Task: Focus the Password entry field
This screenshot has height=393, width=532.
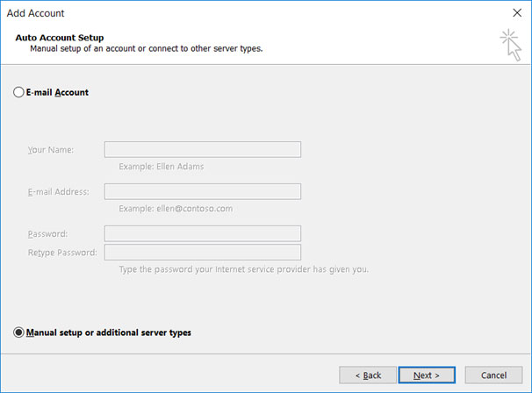Action: point(203,233)
